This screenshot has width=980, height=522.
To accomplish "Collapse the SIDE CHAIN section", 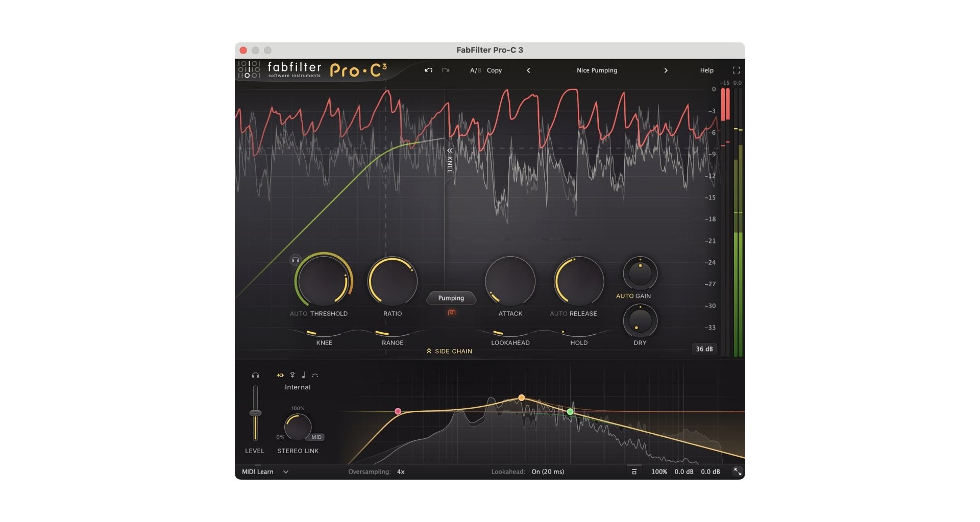I will (x=449, y=351).
